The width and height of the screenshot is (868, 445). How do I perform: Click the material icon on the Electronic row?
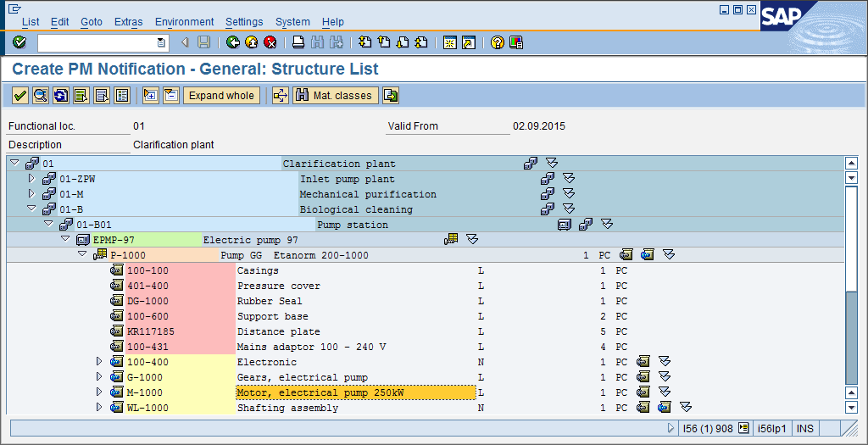[x=643, y=362]
